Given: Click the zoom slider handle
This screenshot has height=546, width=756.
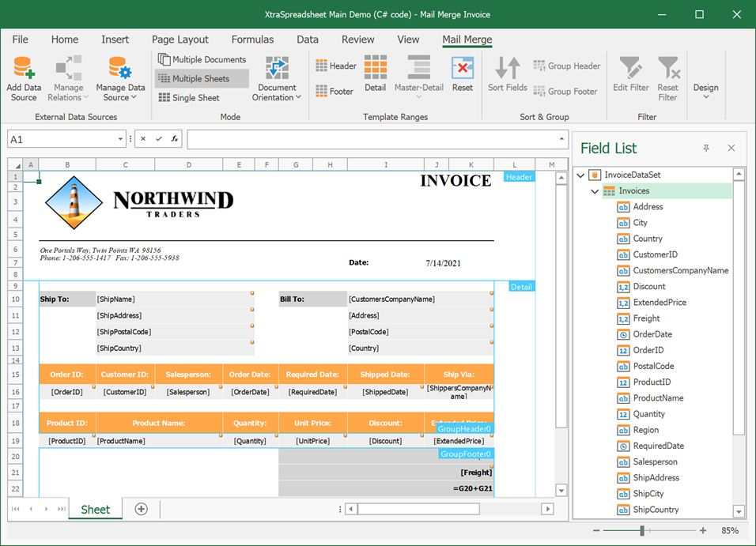Looking at the screenshot, I should coord(642,531).
